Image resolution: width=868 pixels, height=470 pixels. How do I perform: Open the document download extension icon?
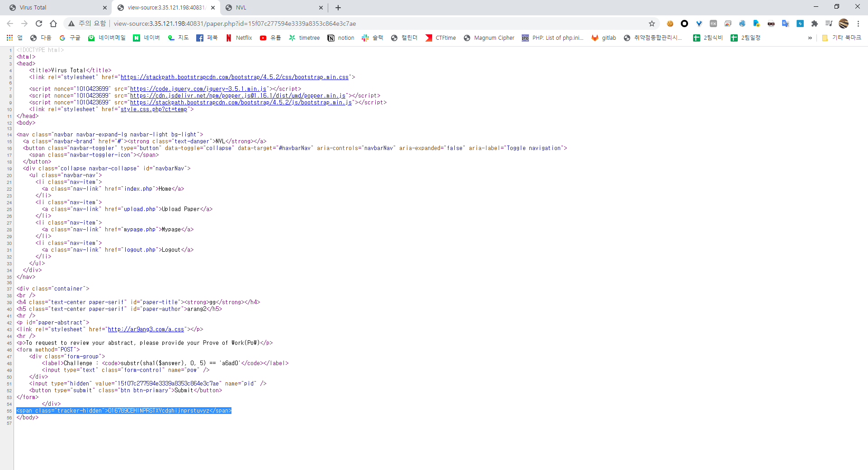point(757,23)
